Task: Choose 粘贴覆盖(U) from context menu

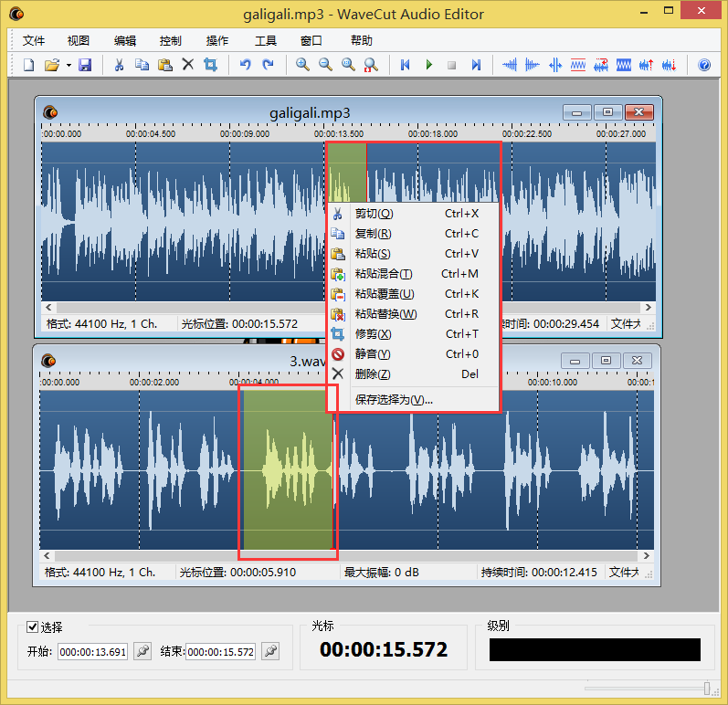Action: point(413,294)
